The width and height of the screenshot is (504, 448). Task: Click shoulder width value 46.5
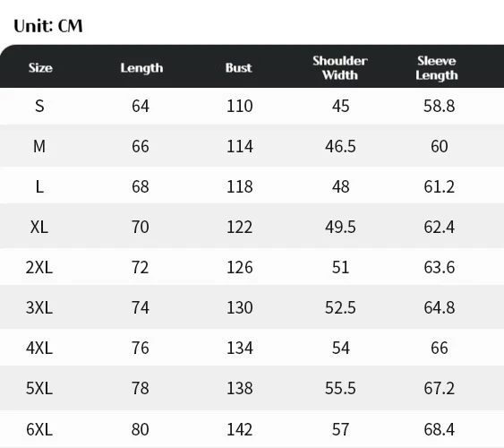point(340,146)
